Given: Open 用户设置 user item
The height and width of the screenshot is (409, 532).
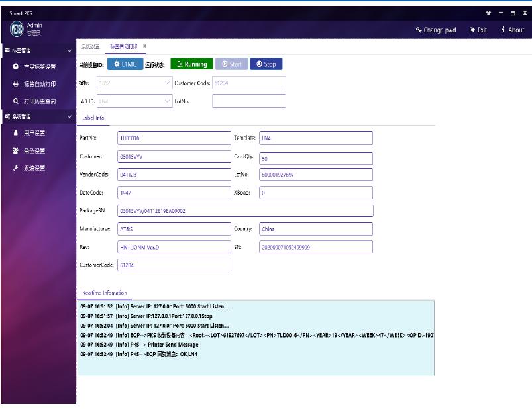Looking at the screenshot, I should [x=34, y=133].
